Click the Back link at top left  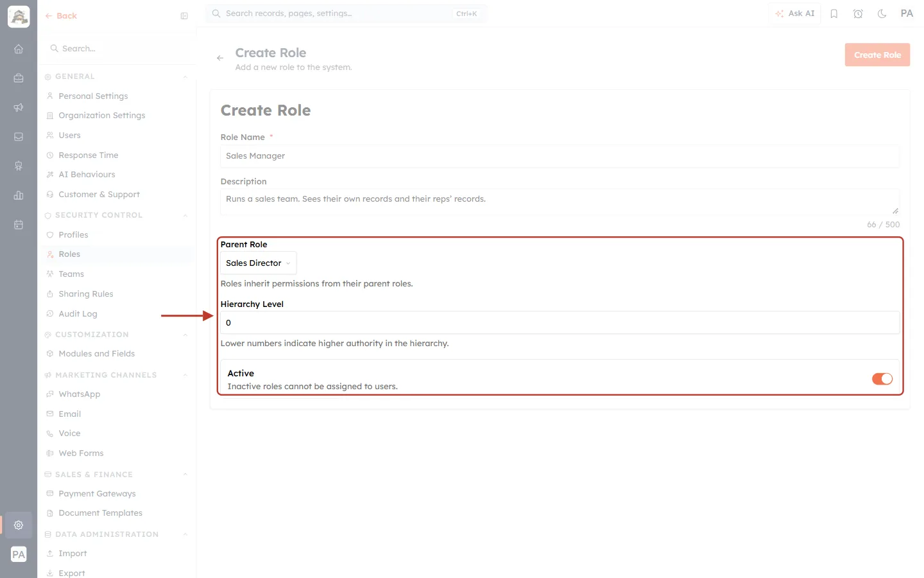[x=61, y=16]
